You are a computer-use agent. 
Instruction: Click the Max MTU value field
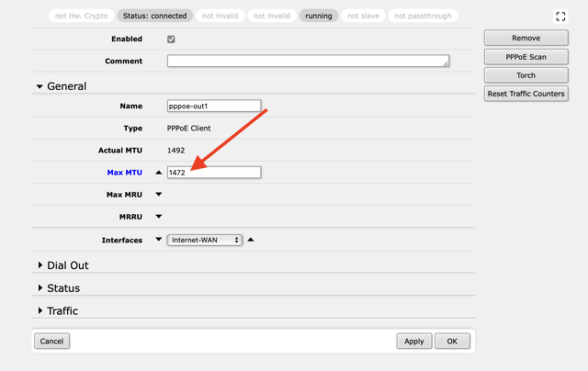point(214,173)
